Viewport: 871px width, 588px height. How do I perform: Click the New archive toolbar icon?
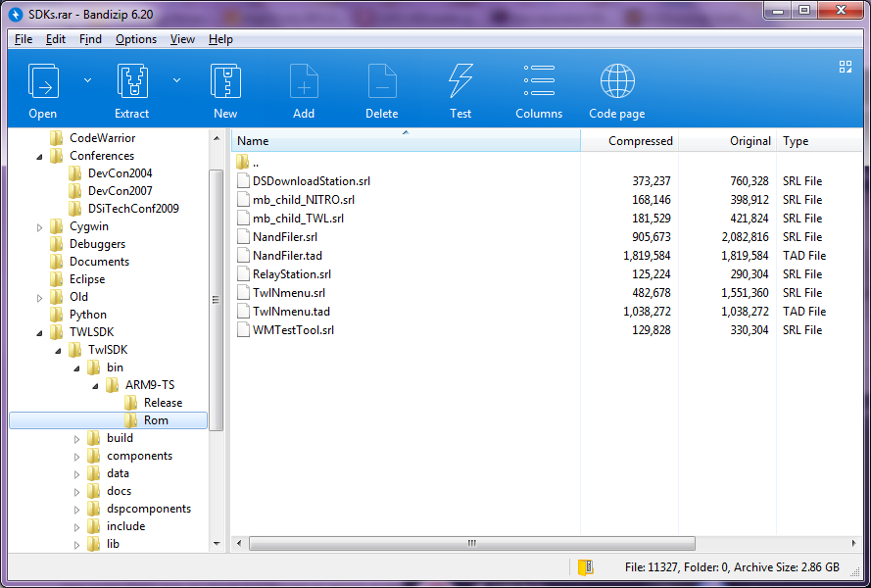click(x=225, y=81)
